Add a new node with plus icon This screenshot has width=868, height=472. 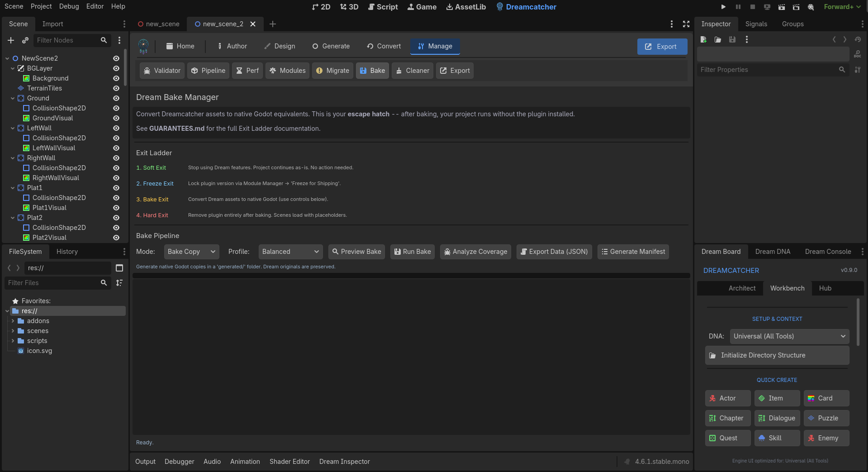[11, 40]
